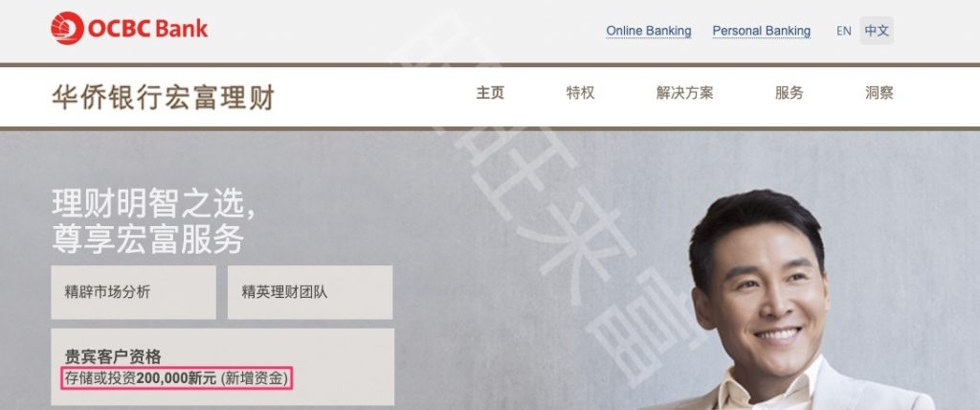980x410 pixels.
Task: Click the 尊享宏富服务 headline line
Action: (147, 239)
